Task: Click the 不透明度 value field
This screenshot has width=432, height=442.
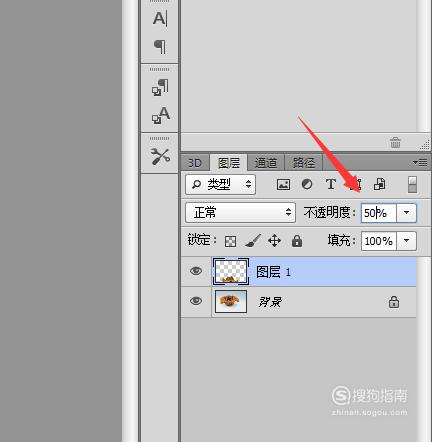Action: 378,213
